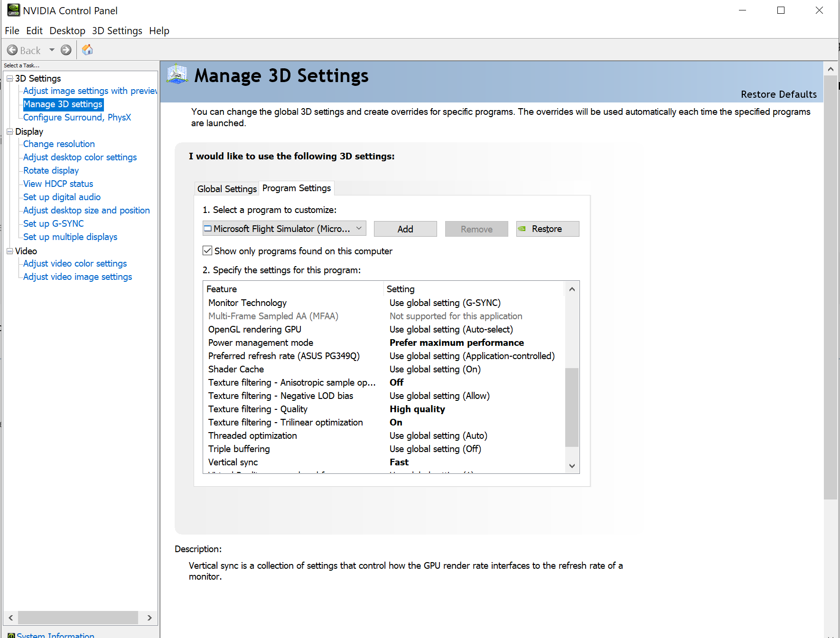Click the NVIDIA Control Panel title icon
The height and width of the screenshot is (638, 840).
pyautogui.click(x=13, y=10)
